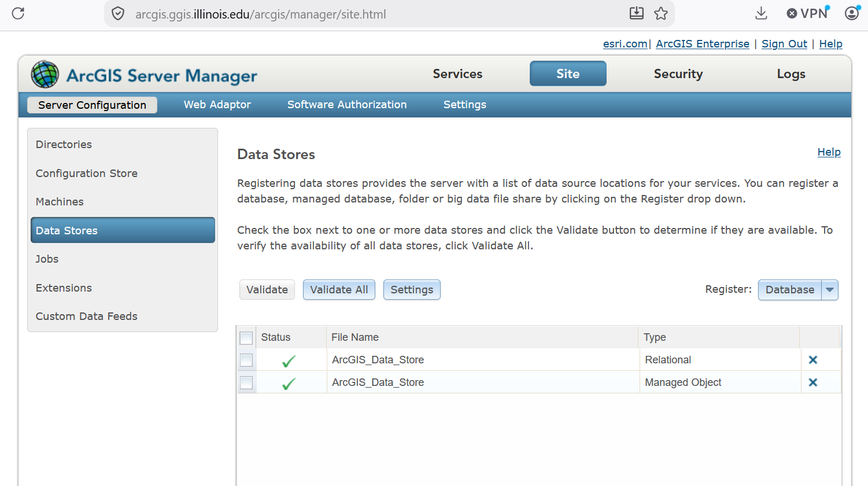The width and height of the screenshot is (868, 486).
Task: Open the browser downloads icon
Action: point(762,13)
